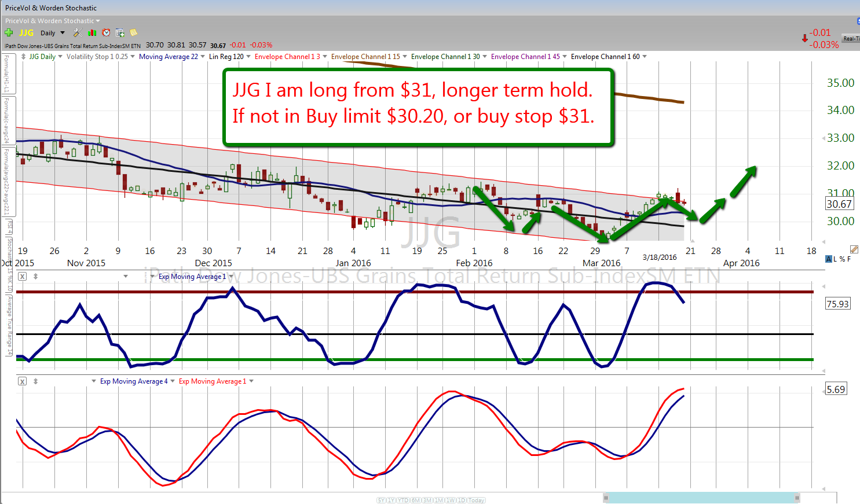Open the alarm clock alerts icon
This screenshot has height=504, width=860.
106,33
